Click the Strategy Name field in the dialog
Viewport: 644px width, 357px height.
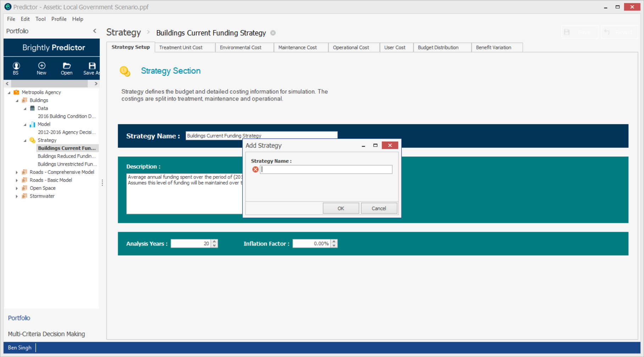coord(326,170)
